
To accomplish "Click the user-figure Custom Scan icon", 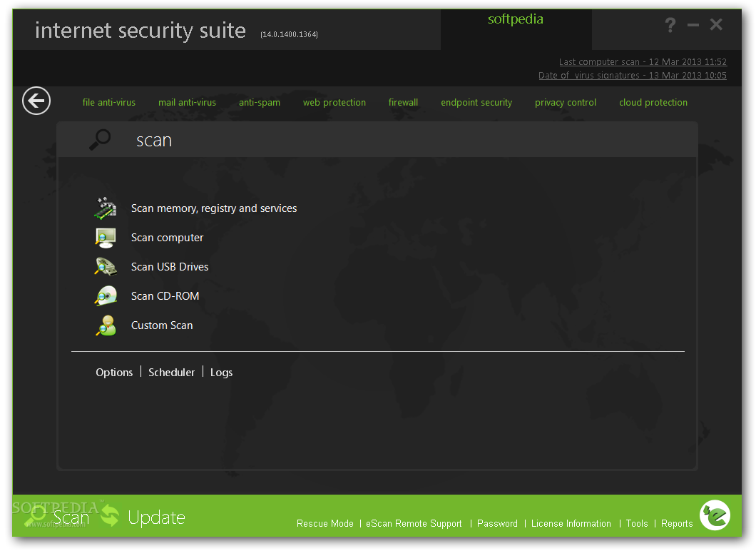I will [106, 325].
